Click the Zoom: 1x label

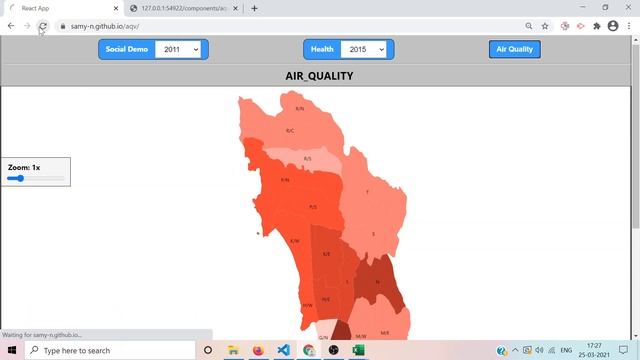[24, 167]
